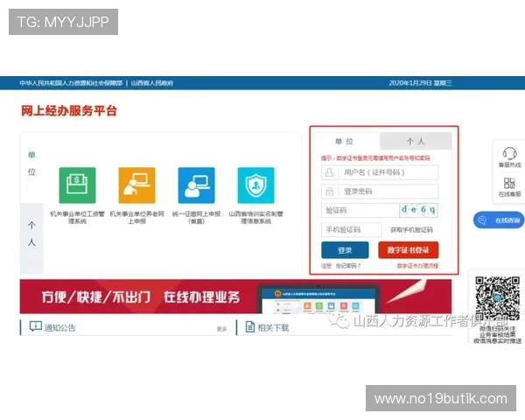
Task: Click the lock icon in the password field
Action: 330,192
